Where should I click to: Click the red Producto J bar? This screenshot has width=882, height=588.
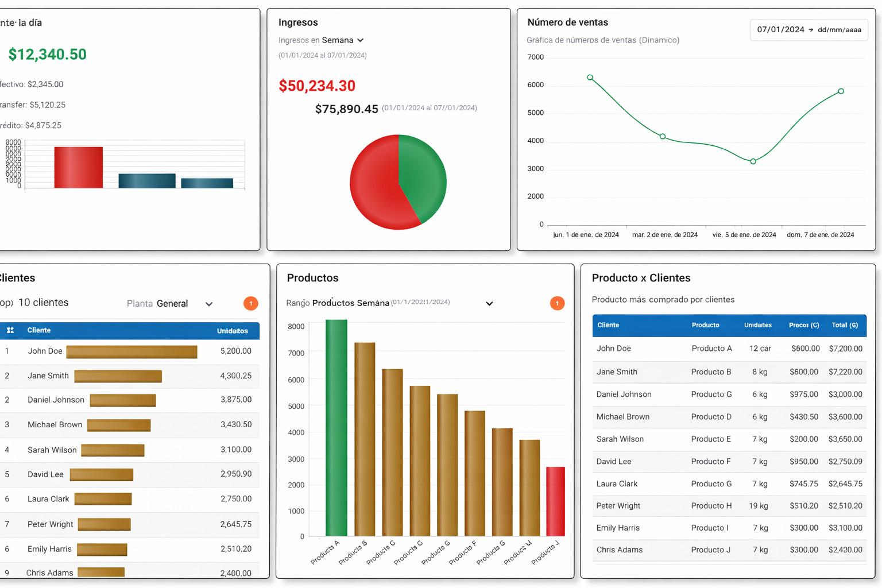pyautogui.click(x=555, y=501)
